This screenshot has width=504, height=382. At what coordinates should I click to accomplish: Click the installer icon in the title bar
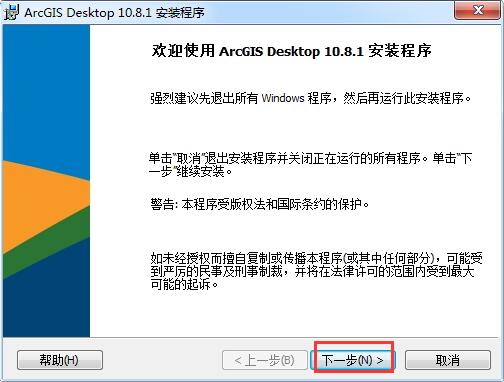(x=12, y=12)
